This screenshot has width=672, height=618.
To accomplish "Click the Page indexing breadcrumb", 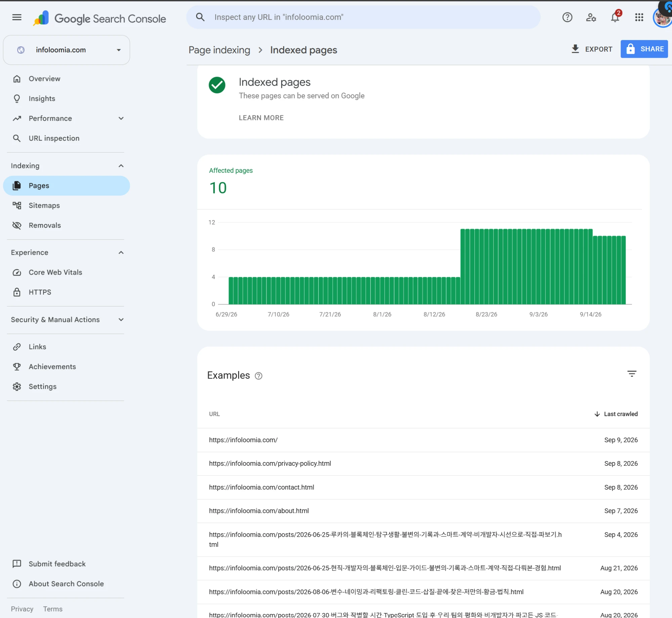I will [219, 50].
